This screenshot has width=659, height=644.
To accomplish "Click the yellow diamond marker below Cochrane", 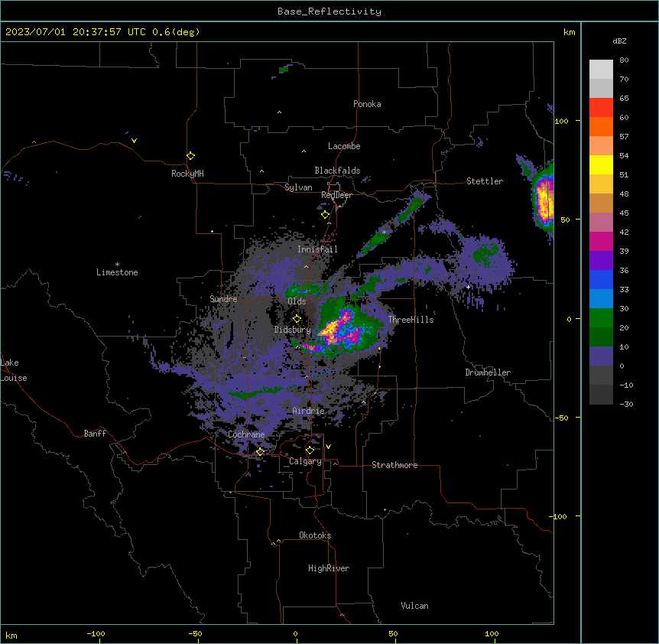I will pos(260,451).
